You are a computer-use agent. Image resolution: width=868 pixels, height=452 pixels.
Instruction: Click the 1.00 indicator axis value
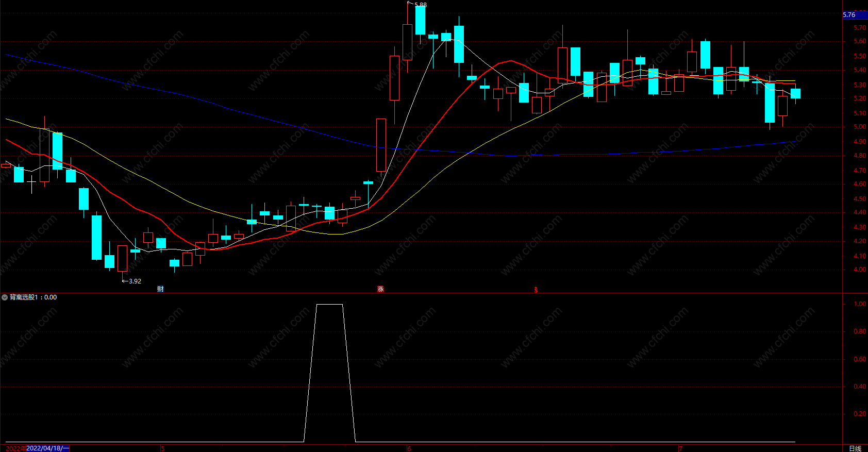click(x=860, y=304)
